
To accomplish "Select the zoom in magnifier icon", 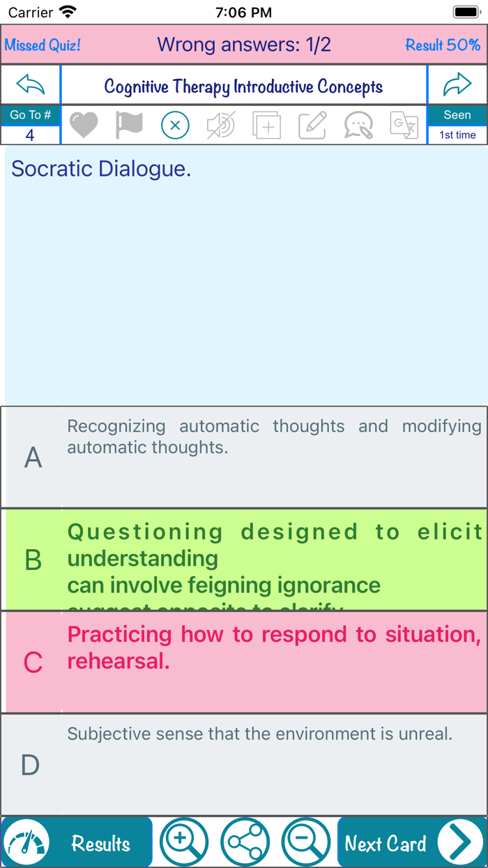I will 184,842.
